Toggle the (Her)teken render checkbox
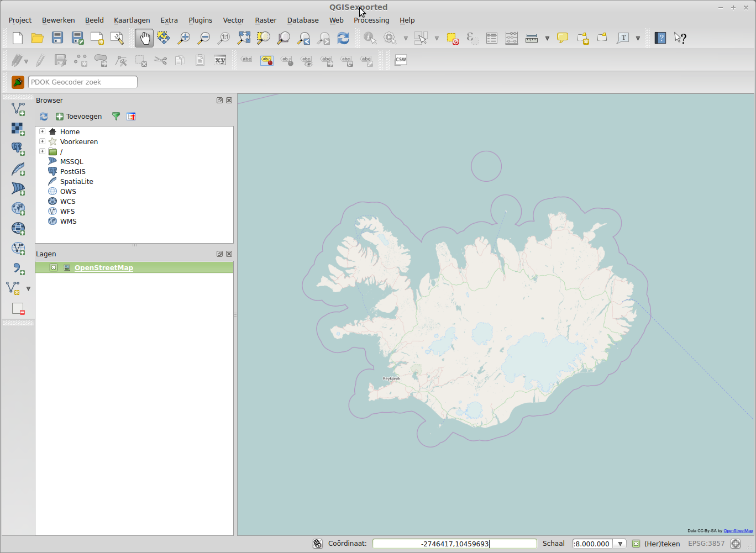 pos(636,544)
